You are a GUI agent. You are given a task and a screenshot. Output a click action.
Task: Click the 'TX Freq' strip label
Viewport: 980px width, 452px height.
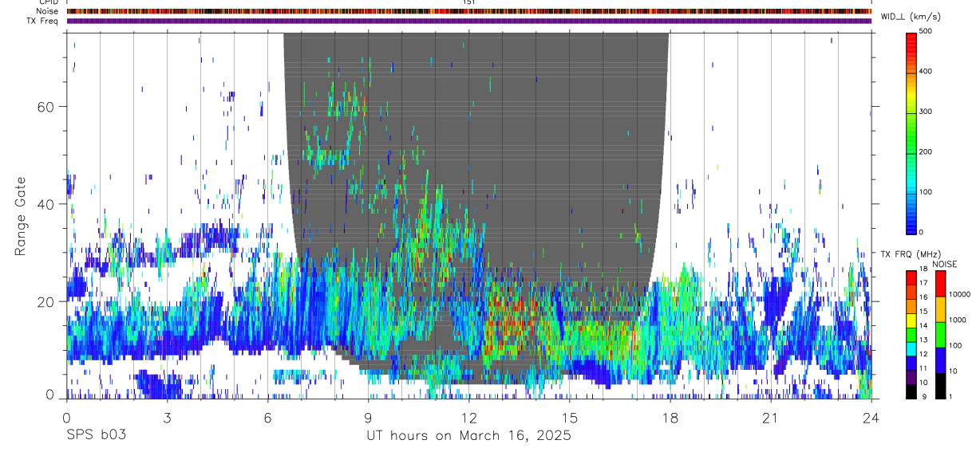(43, 21)
